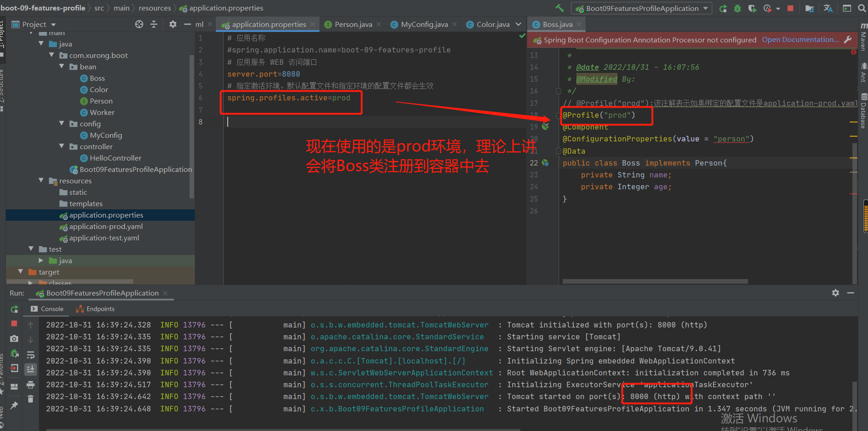The image size is (868, 431).
Task: Click wrench icon in annotation warning banner
Action: [848, 40]
